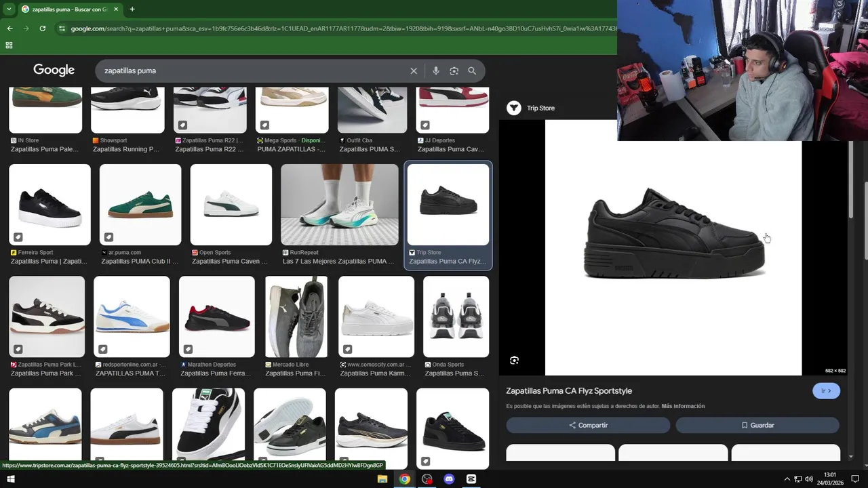Click IN Store Zapatillas Puma Pale result
The height and width of the screenshot is (488, 868).
[45, 149]
